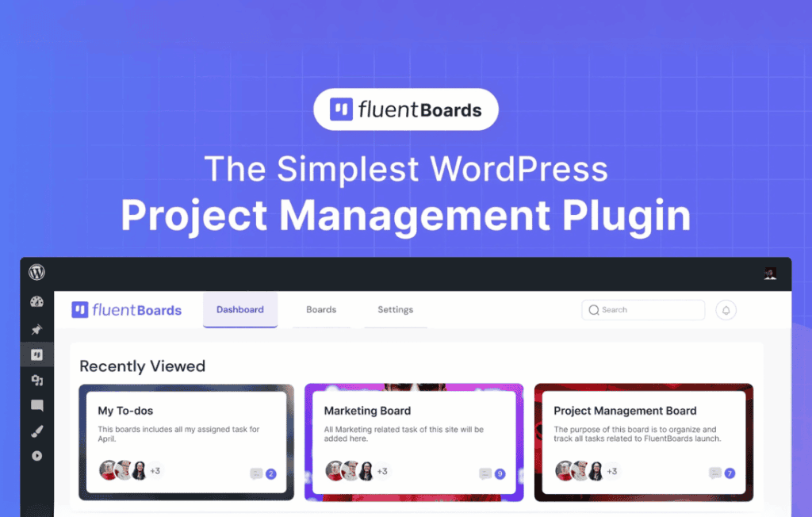Click the comment count badge 2 on My To-dos

click(271, 473)
